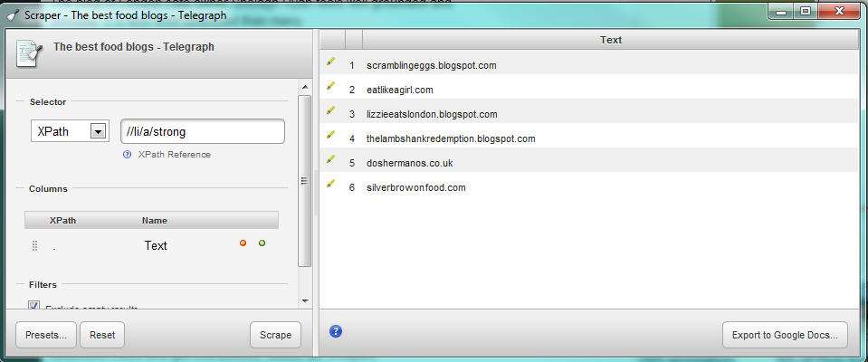Screen dimensions: 868x362
Task: Click pencil icon for lizzieeatslondon.blogspot.com row
Action: [330, 110]
